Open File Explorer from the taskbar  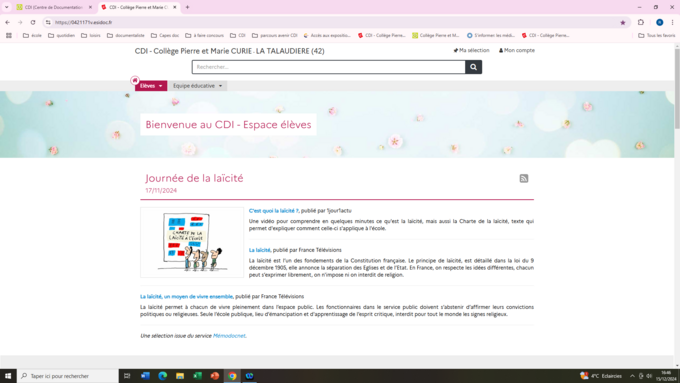pos(180,376)
